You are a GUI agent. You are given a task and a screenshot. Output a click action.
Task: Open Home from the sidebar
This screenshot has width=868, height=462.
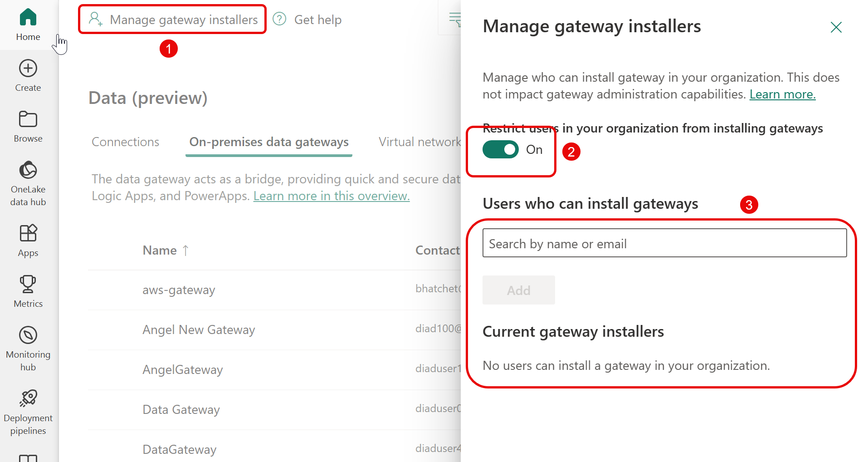pos(28,25)
